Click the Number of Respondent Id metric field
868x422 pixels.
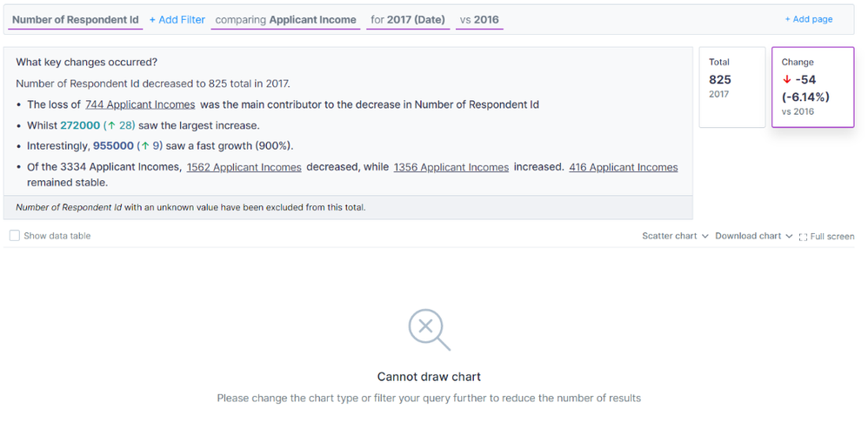tap(77, 19)
